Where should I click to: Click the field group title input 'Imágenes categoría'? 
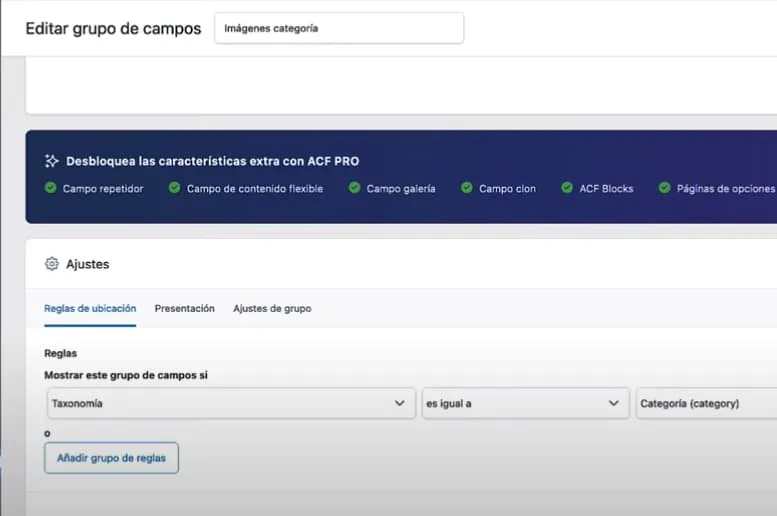[339, 28]
